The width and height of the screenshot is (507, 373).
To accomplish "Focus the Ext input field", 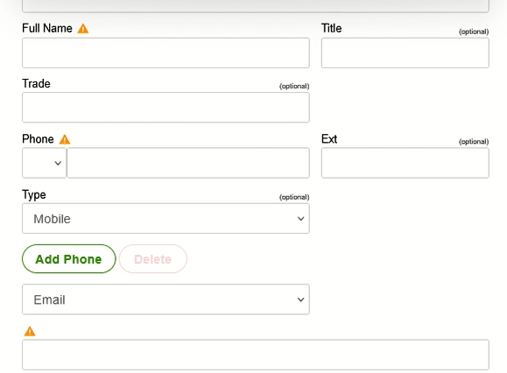I will coord(405,163).
